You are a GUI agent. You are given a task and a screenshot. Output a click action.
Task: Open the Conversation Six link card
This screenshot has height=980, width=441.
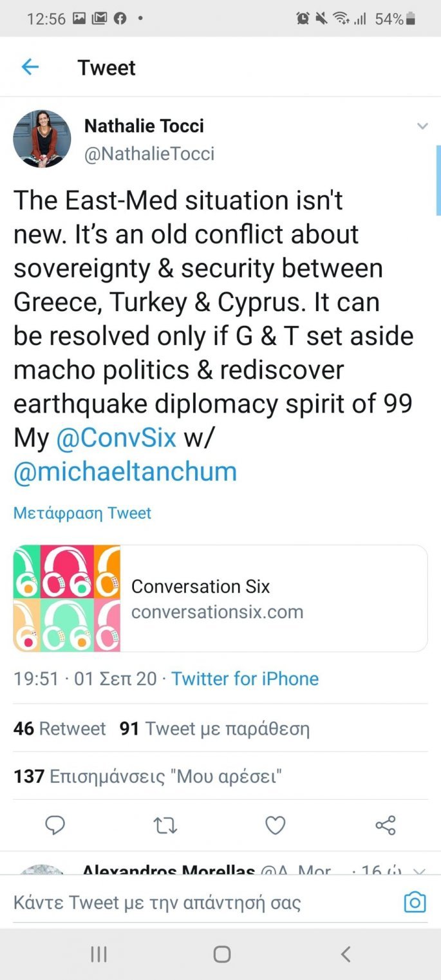220,598
